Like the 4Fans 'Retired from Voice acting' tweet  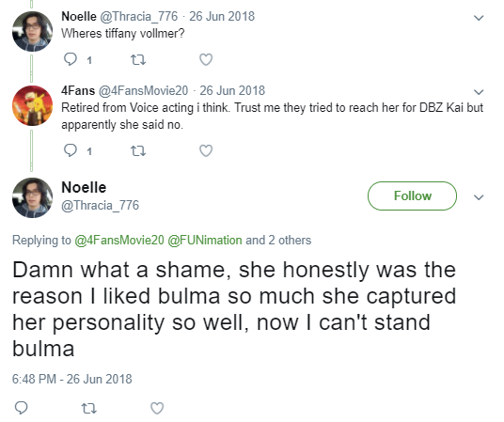tap(206, 150)
